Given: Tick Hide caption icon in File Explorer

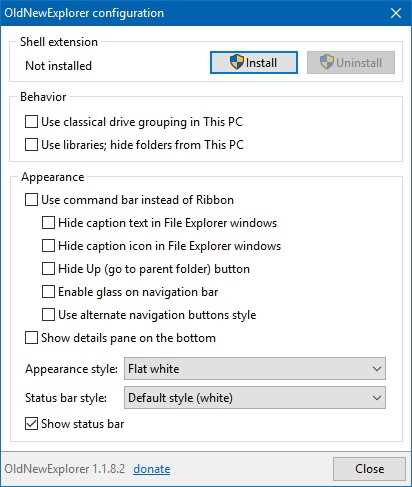Looking at the screenshot, I should point(48,246).
